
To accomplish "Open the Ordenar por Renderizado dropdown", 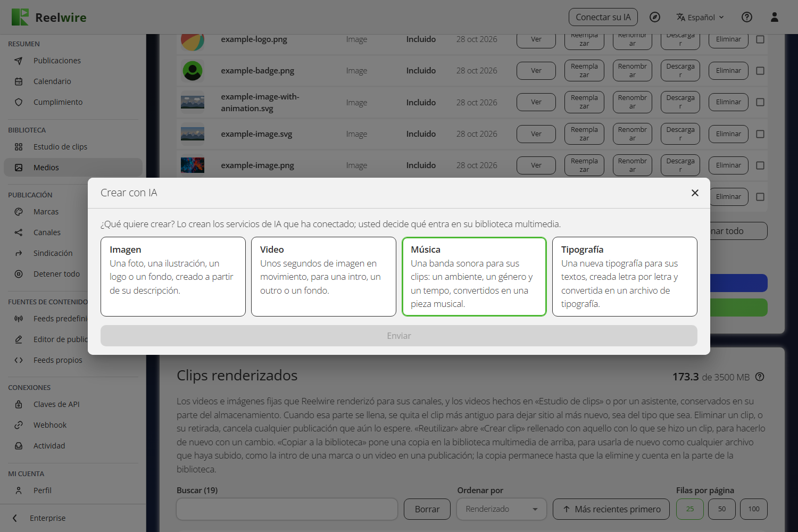I will [502, 509].
